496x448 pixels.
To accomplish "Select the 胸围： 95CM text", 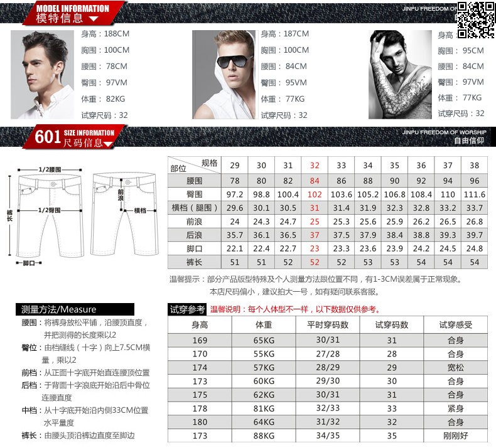I will point(461,51).
